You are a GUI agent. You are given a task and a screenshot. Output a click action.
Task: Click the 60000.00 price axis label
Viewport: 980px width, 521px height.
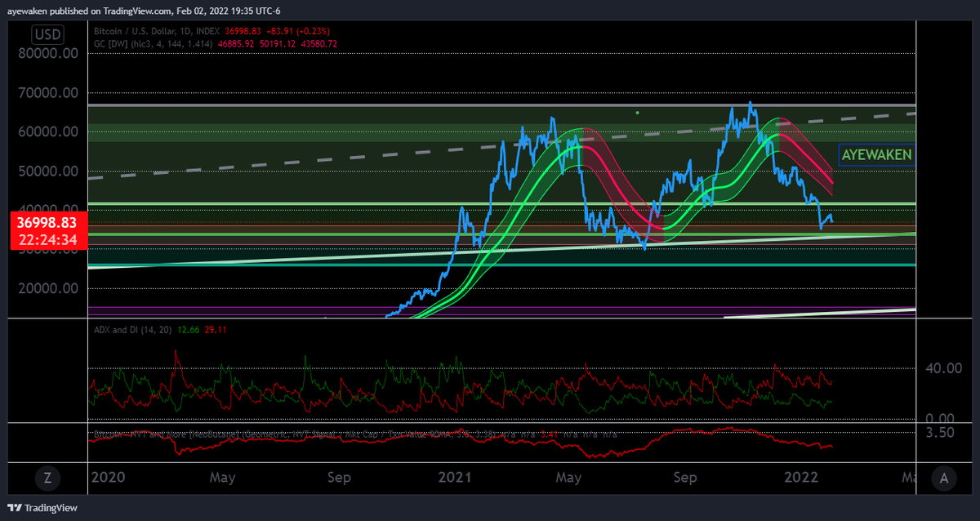pos(49,131)
